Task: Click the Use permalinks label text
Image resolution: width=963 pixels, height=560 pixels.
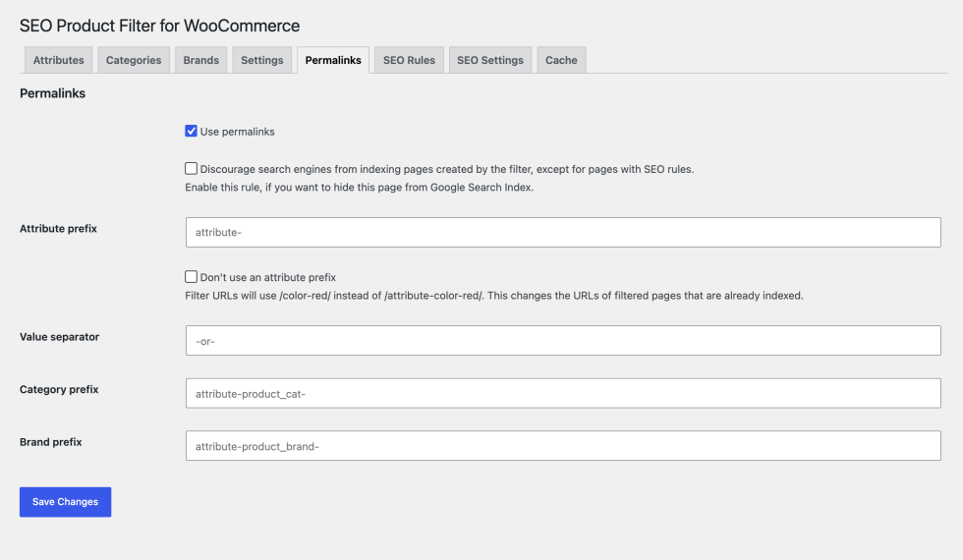Action: 237,132
